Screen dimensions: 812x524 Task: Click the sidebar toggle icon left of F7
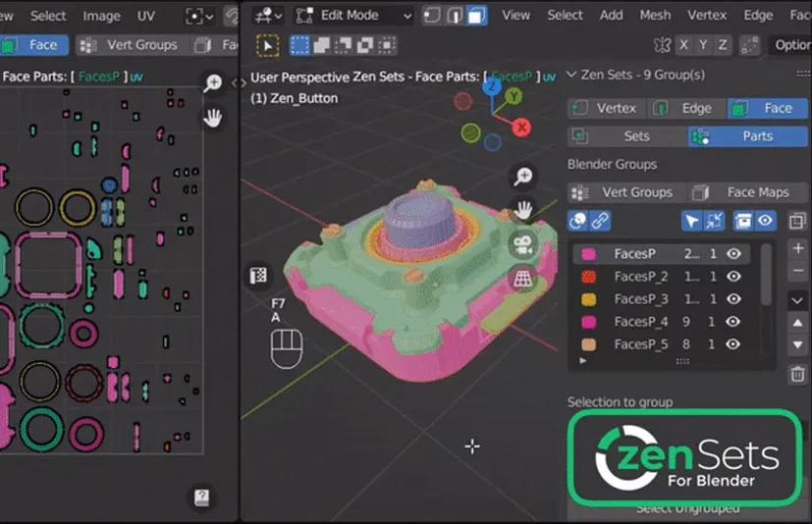click(258, 276)
